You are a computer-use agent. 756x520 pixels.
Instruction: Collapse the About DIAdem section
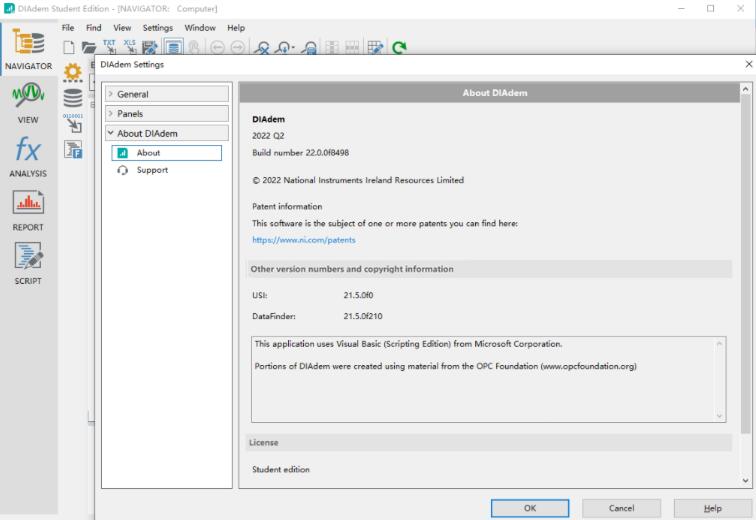click(167, 133)
